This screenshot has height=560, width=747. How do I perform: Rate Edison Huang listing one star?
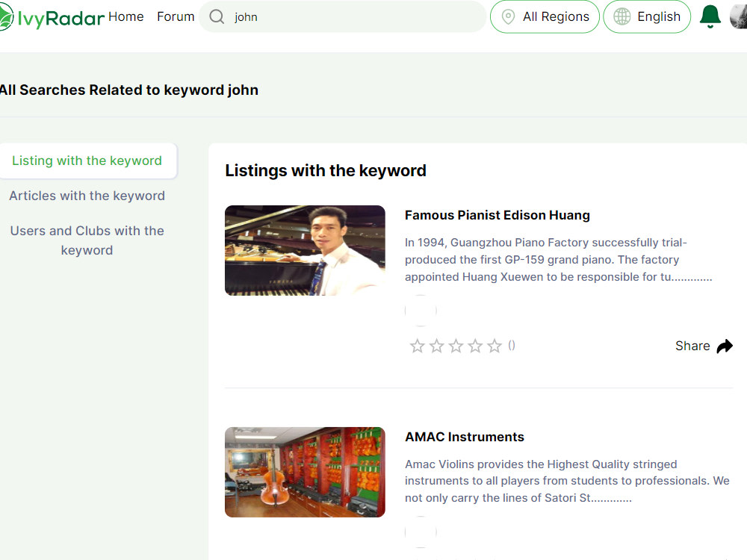click(x=418, y=346)
